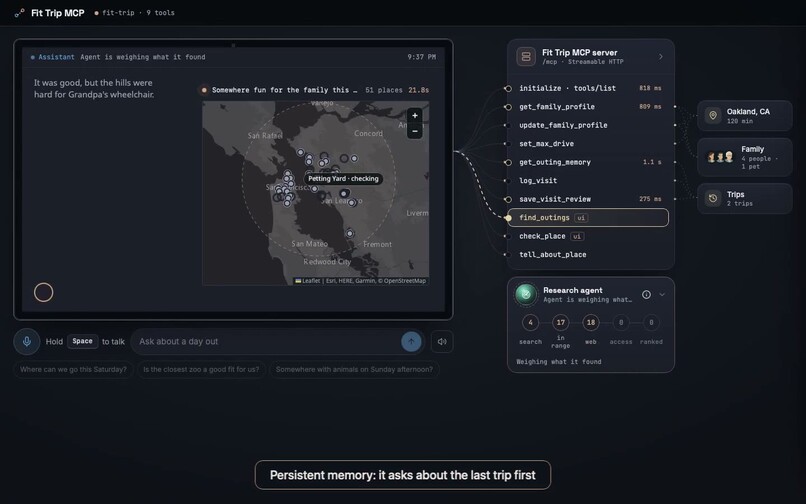
Task: Choose 'Is the closest zoo a good fit' suggestion
Action: pos(201,369)
